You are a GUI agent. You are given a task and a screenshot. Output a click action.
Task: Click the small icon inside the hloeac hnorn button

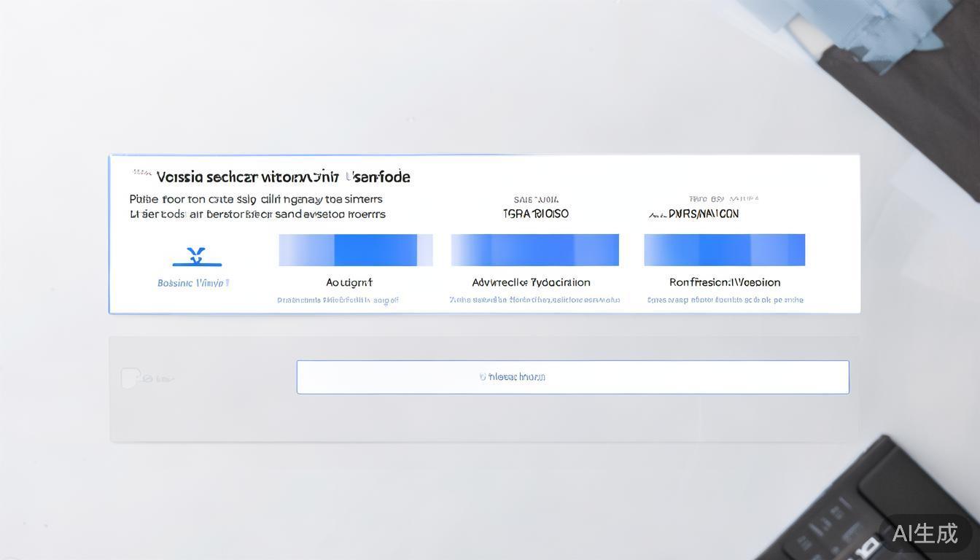(x=483, y=377)
